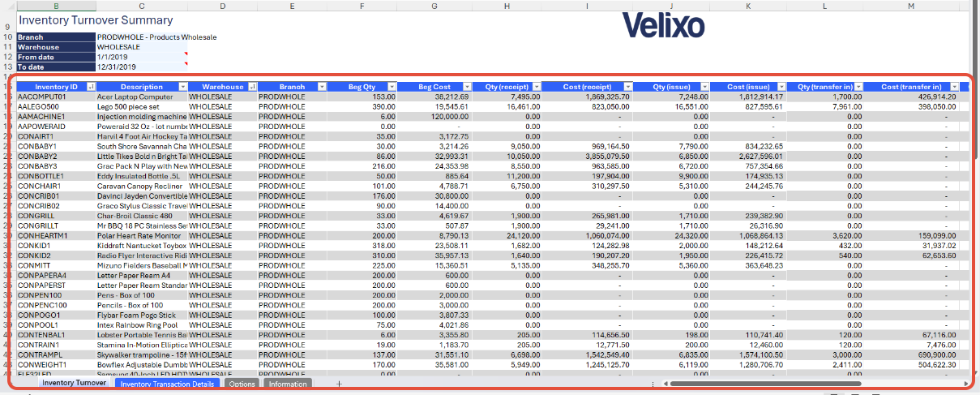Image resolution: width=980 pixels, height=395 pixels.
Task: Select column C header
Action: pyautogui.click(x=142, y=6)
